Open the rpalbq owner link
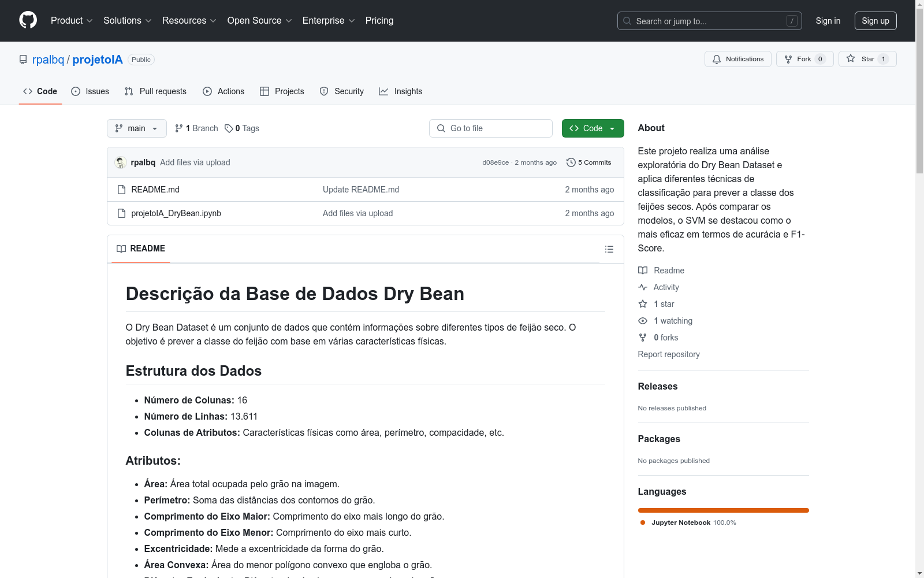 49,60
